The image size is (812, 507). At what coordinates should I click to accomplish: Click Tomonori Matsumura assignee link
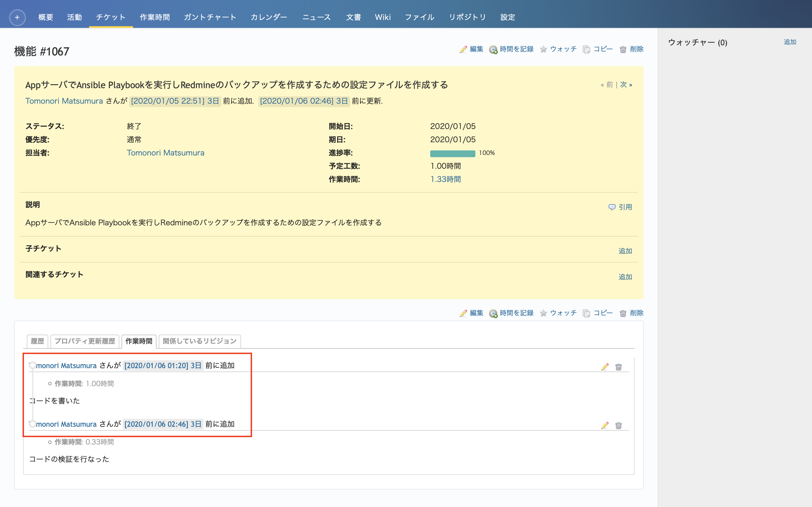click(x=166, y=153)
